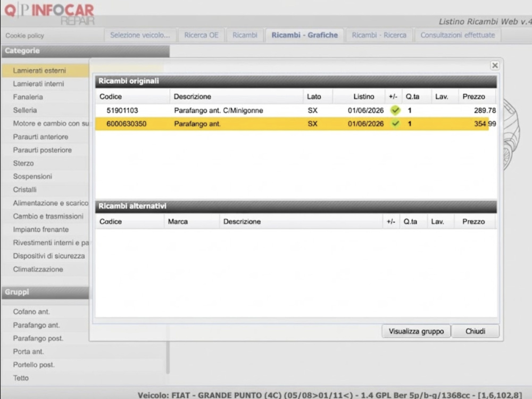Choose the Selleria category
Screen dimensions: 532x399
click(x=45, y=110)
